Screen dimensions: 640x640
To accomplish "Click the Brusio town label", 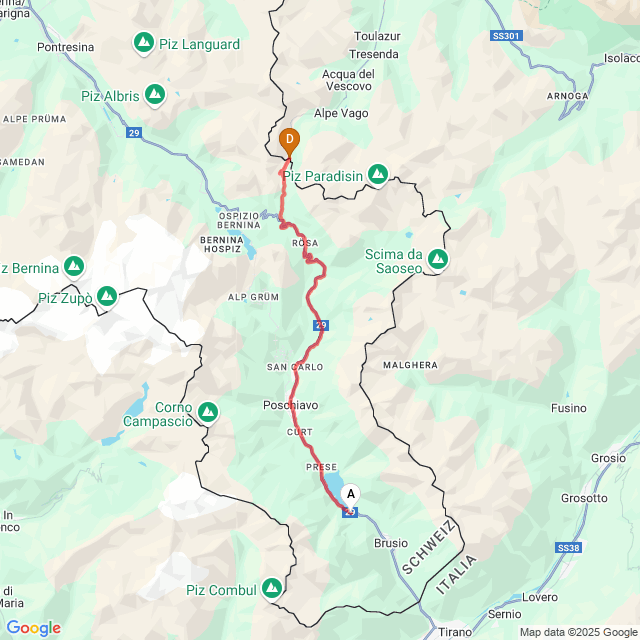I will pyautogui.click(x=391, y=543).
